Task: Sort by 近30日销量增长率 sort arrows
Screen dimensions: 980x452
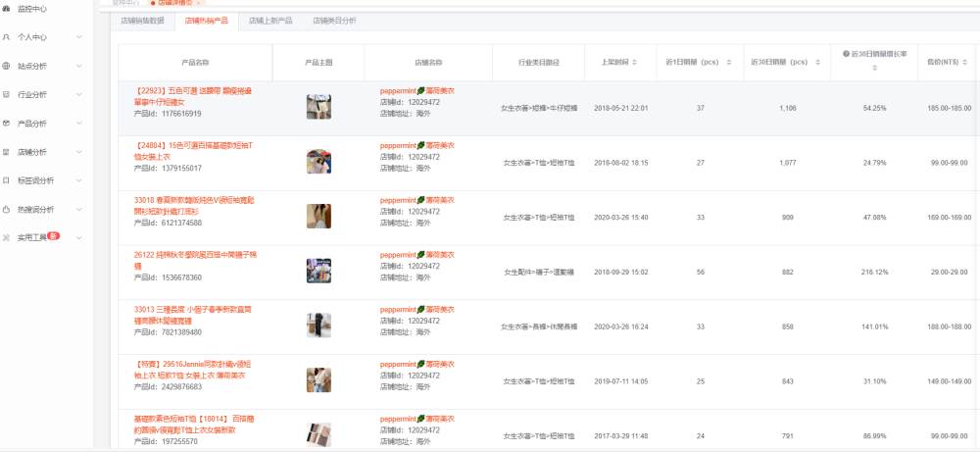Action: [x=874, y=69]
